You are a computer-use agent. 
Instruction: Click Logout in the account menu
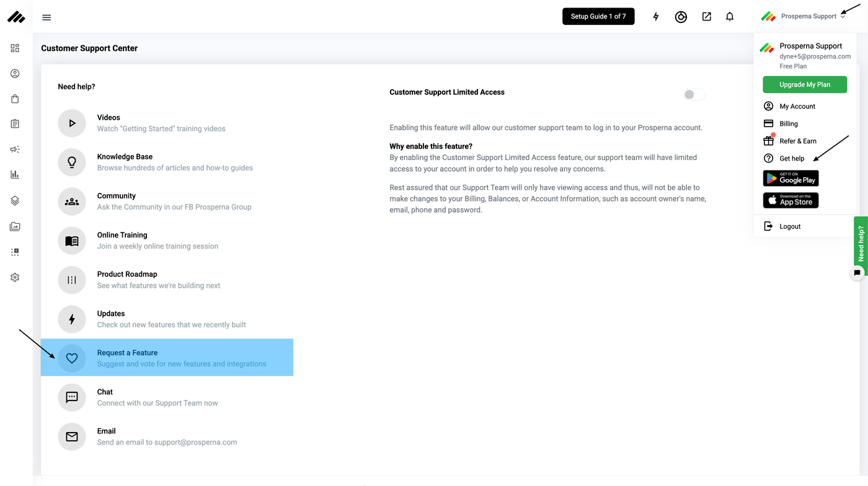click(790, 227)
